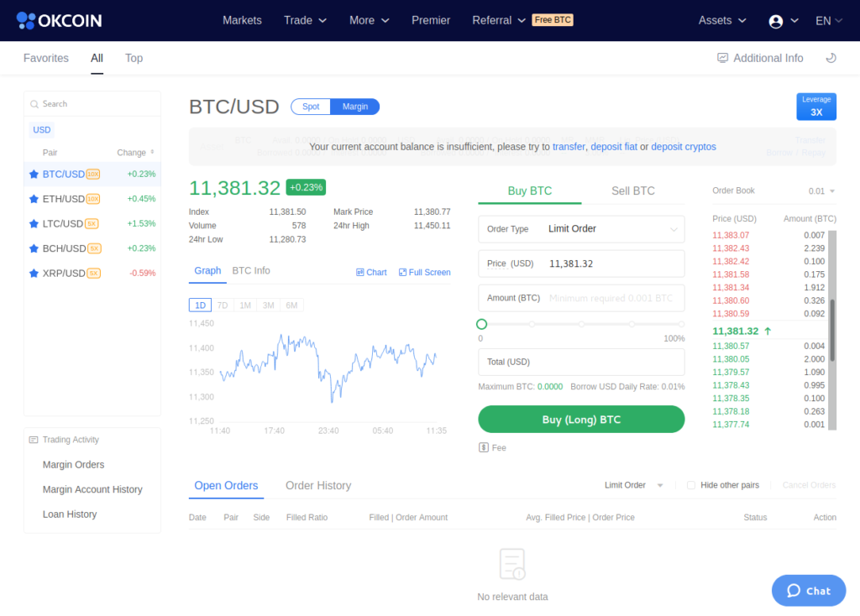Image resolution: width=860 pixels, height=616 pixels.
Task: Click the Leverage 3X button
Action: pyautogui.click(x=816, y=107)
